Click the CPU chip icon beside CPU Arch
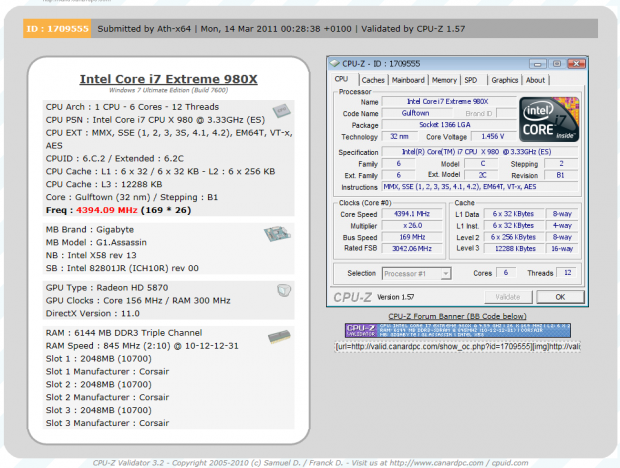Image resolution: width=620 pixels, height=468 pixels. tap(281, 111)
